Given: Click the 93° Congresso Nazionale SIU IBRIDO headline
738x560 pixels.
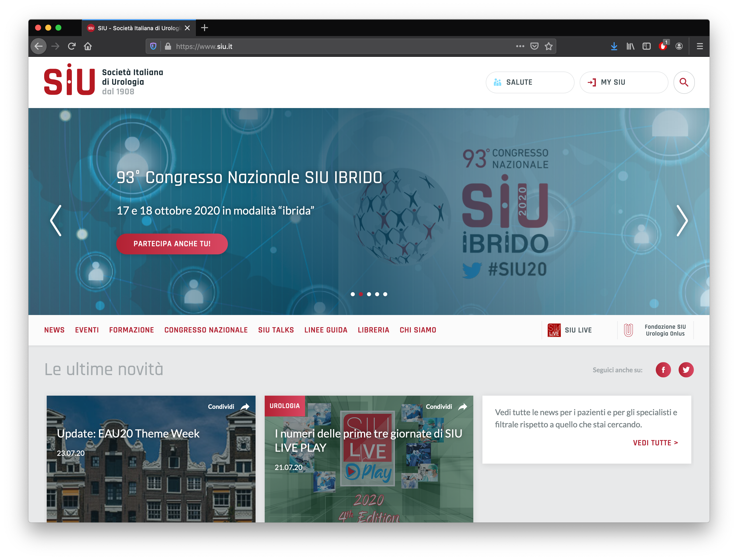Looking at the screenshot, I should (x=249, y=177).
